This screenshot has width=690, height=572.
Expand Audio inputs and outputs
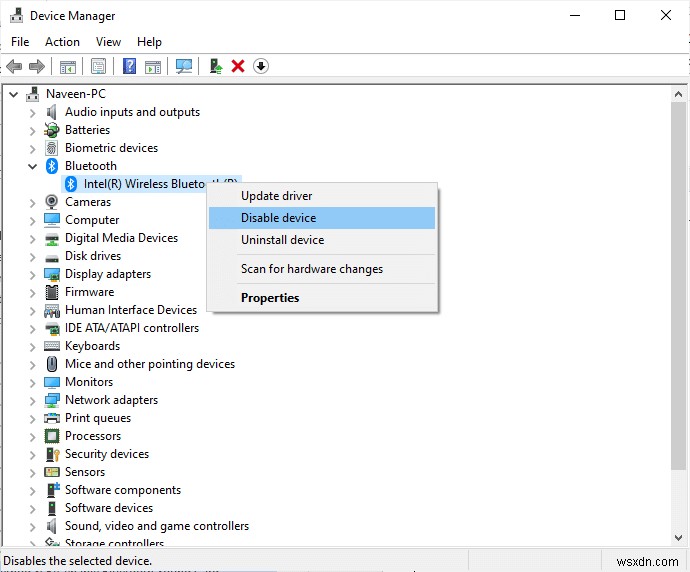(33, 112)
